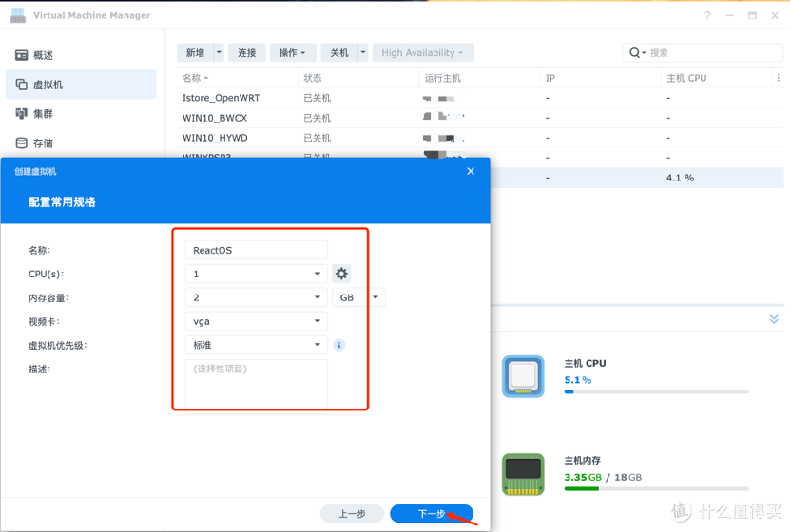Click the CPU settings gear icon
This screenshot has width=791, height=532.
tap(341, 274)
